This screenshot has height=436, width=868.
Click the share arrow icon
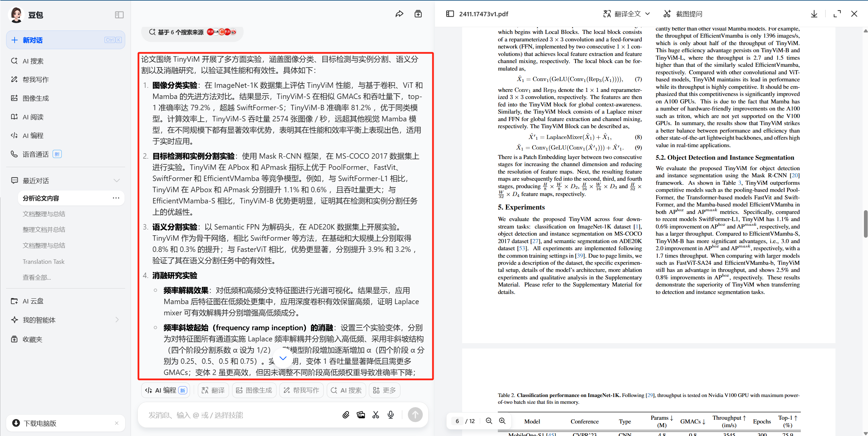coord(399,14)
